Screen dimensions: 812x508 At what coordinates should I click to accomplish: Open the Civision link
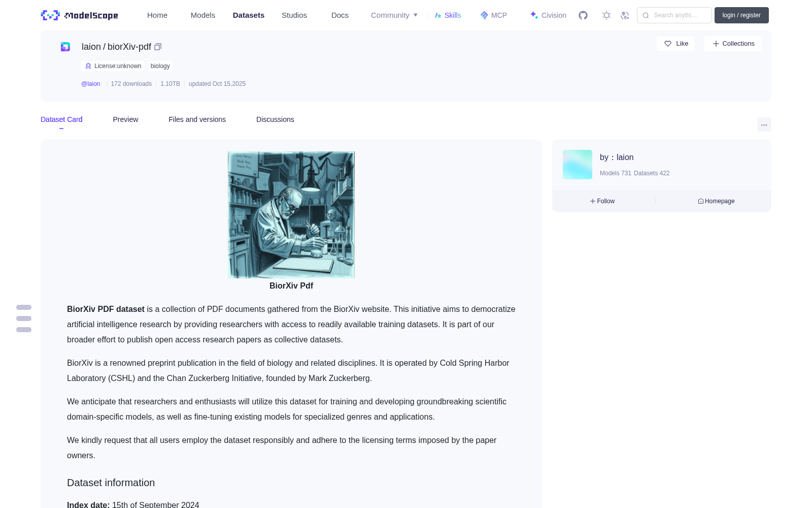coord(548,15)
